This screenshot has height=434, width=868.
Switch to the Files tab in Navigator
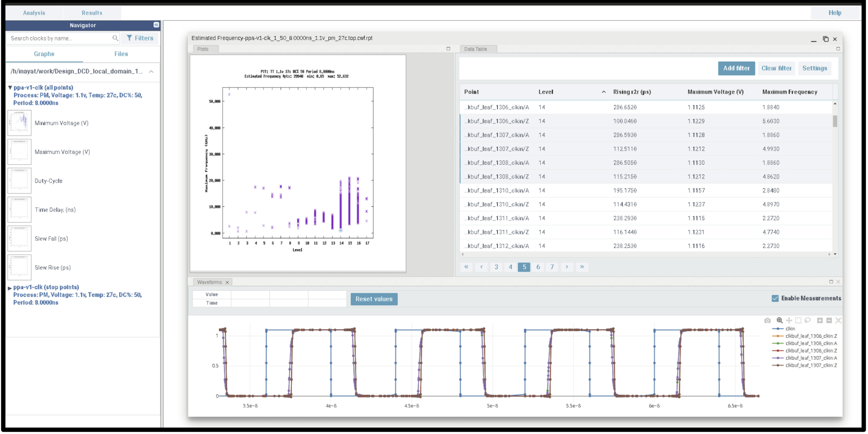[121, 54]
